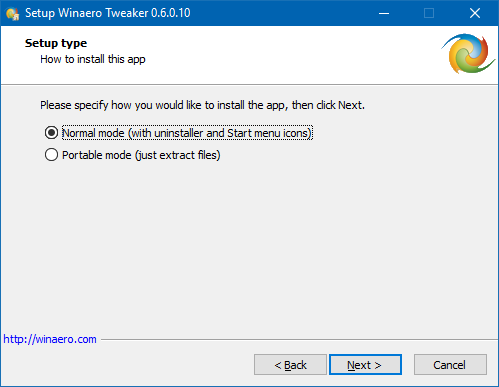Click the Winaero swirl logo
The image size is (499, 387).
tap(468, 53)
